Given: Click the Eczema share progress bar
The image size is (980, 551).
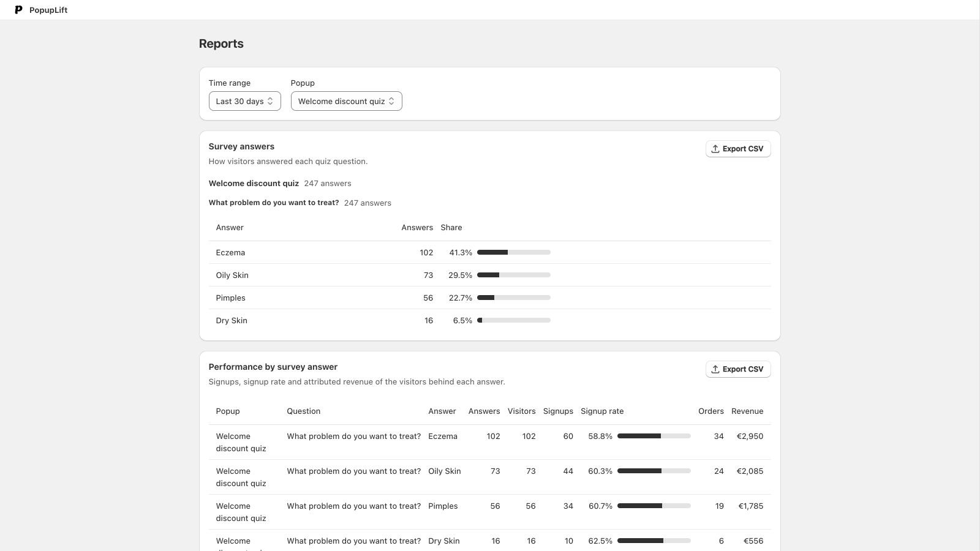Looking at the screenshot, I should click(x=514, y=252).
